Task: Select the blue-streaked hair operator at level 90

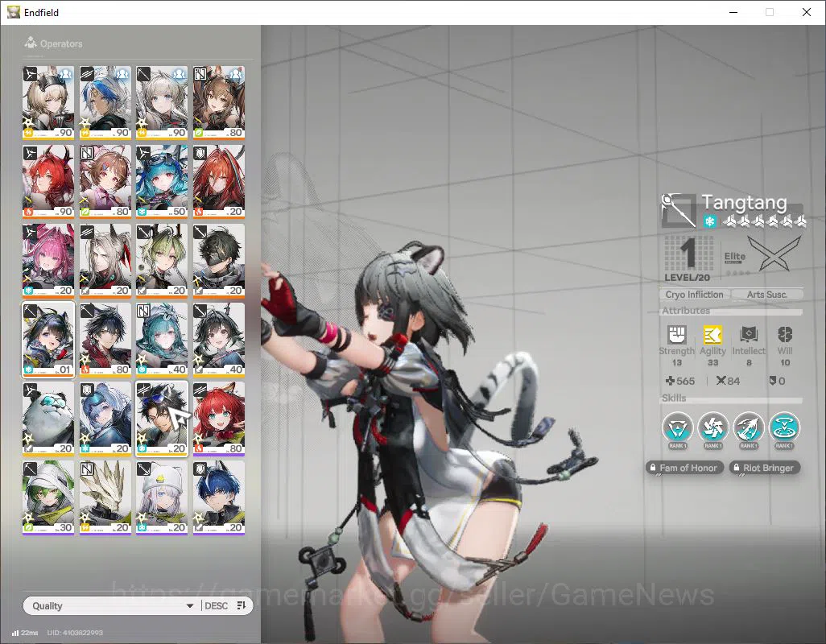Action: tap(105, 102)
